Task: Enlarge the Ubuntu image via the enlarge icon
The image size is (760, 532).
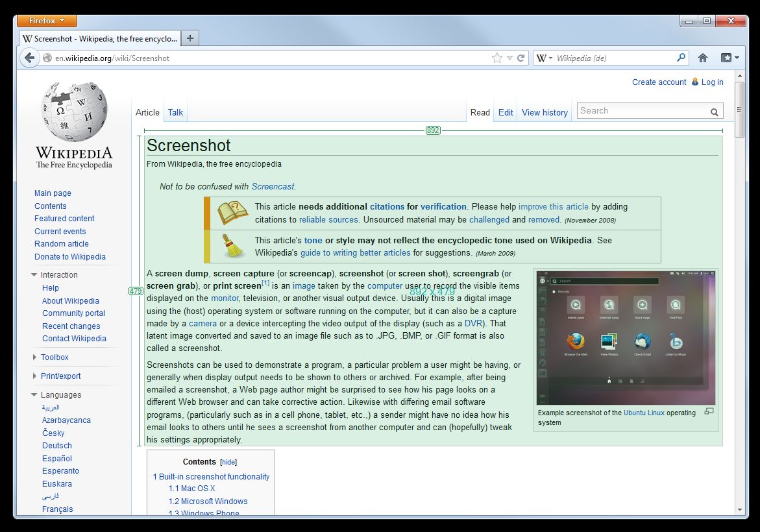Action: point(709,411)
